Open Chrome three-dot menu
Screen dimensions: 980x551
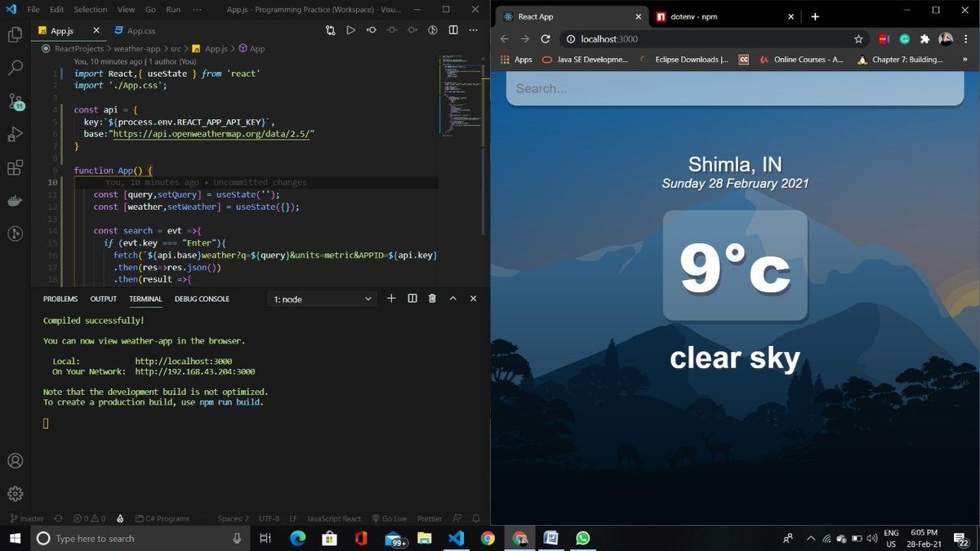click(965, 38)
